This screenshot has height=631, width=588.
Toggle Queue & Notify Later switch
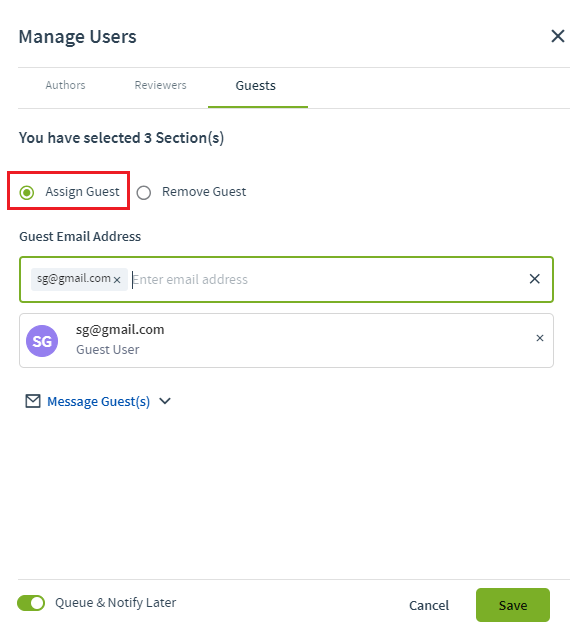coord(31,603)
